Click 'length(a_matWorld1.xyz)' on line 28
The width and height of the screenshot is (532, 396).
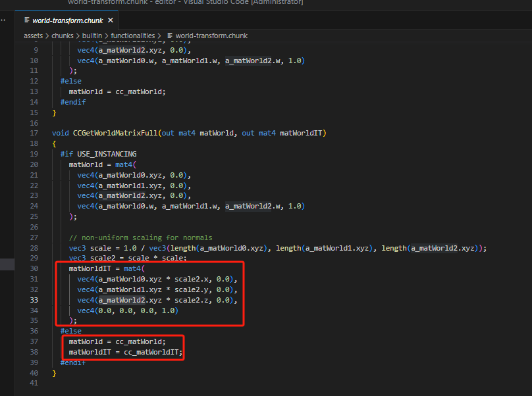324,248
